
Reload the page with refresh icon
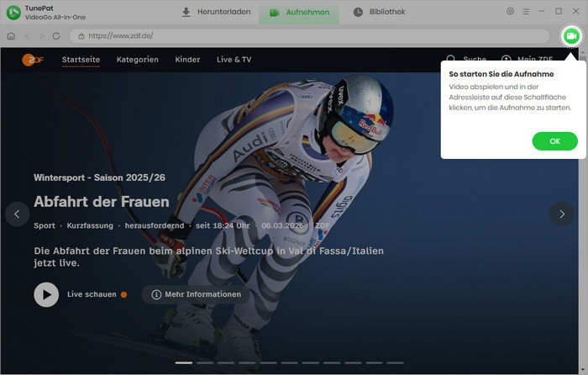[56, 36]
